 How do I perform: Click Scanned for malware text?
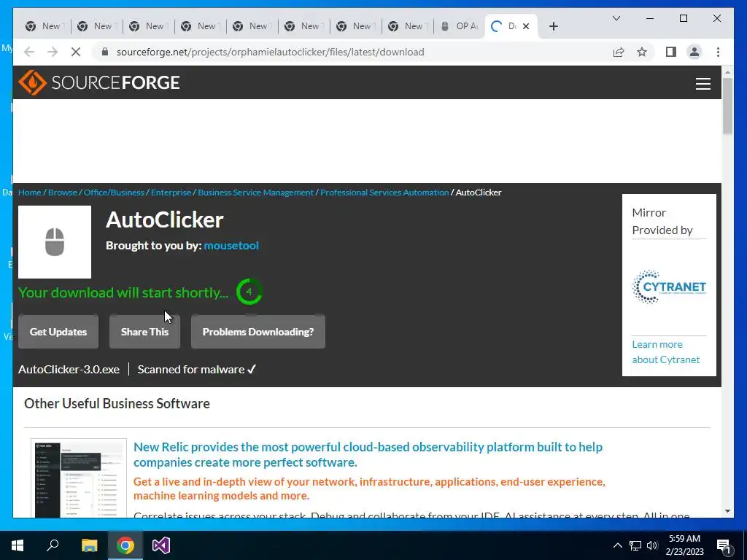click(x=197, y=370)
